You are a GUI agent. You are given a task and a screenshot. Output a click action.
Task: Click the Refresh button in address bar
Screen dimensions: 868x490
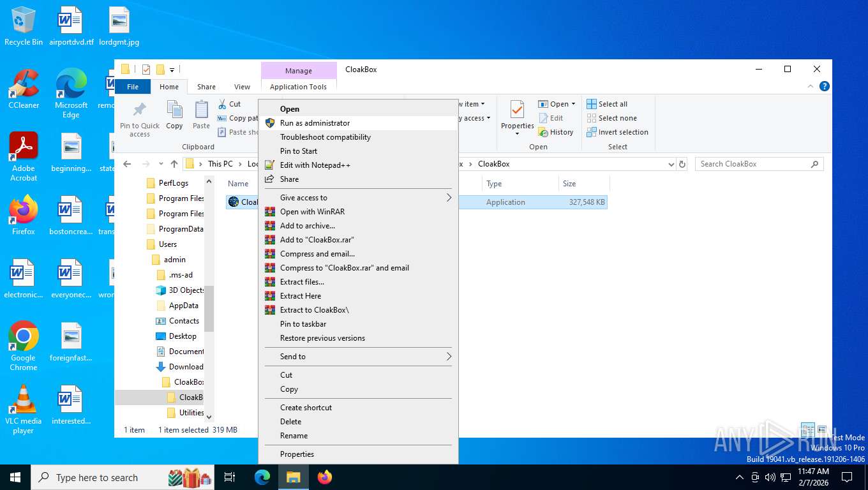[682, 164]
